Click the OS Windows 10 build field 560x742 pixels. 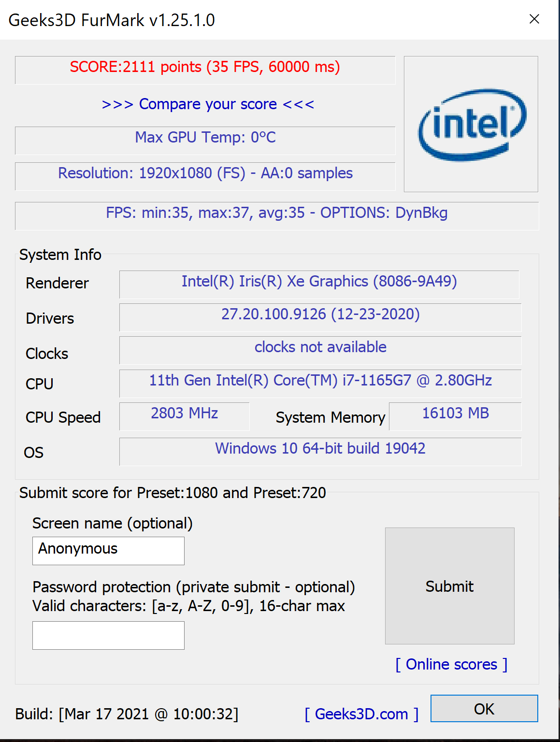pyautogui.click(x=320, y=452)
